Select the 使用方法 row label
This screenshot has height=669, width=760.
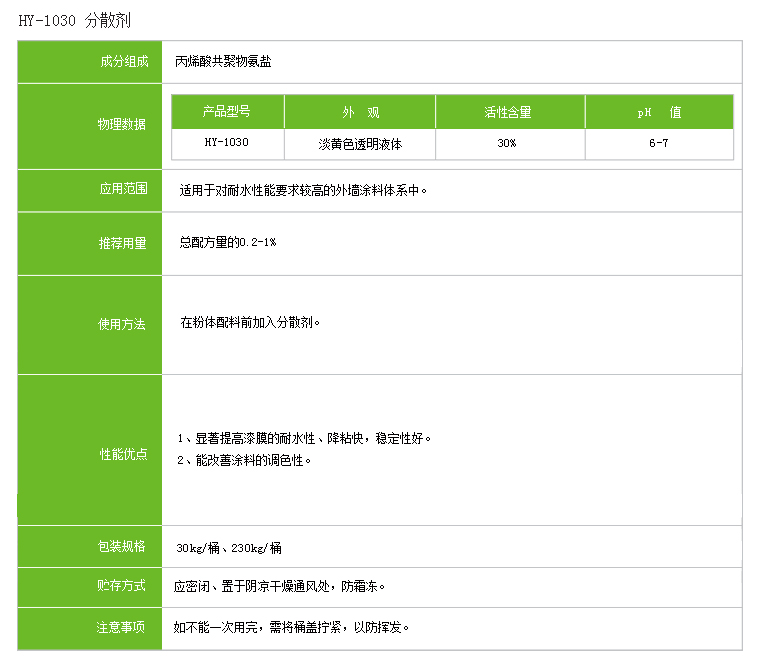tap(122, 324)
